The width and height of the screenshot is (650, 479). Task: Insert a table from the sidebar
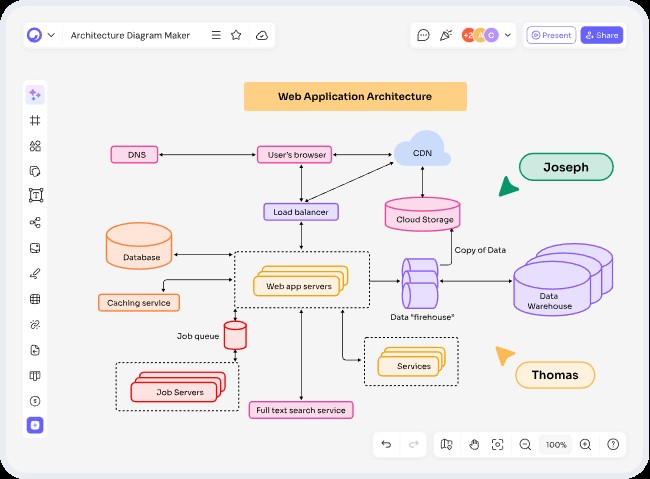pos(35,298)
